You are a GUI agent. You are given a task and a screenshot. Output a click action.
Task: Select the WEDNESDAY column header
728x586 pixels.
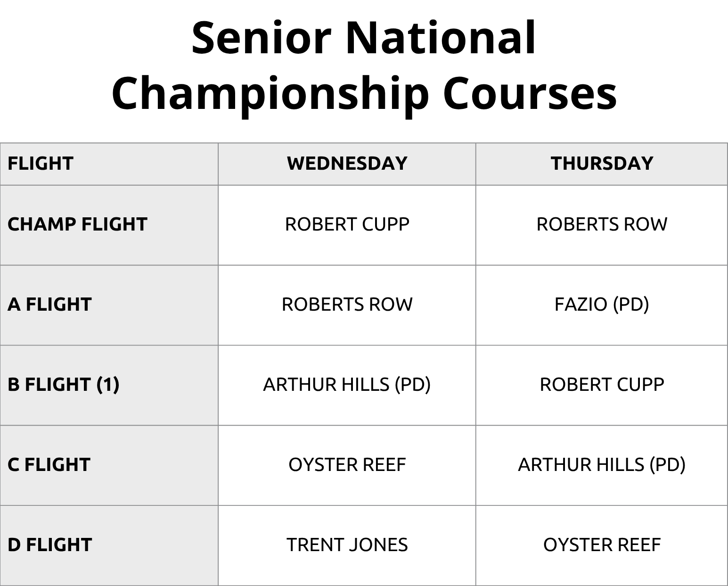[347, 164]
